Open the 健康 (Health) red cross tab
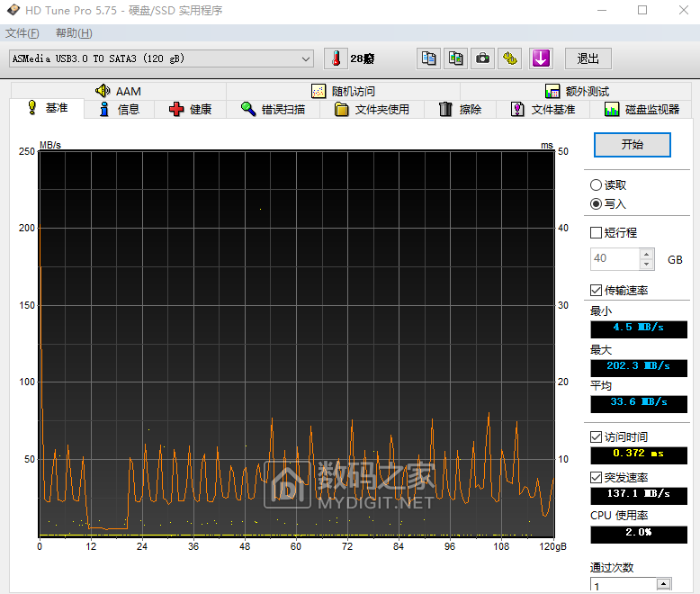The height and width of the screenshot is (594, 700). click(190, 109)
